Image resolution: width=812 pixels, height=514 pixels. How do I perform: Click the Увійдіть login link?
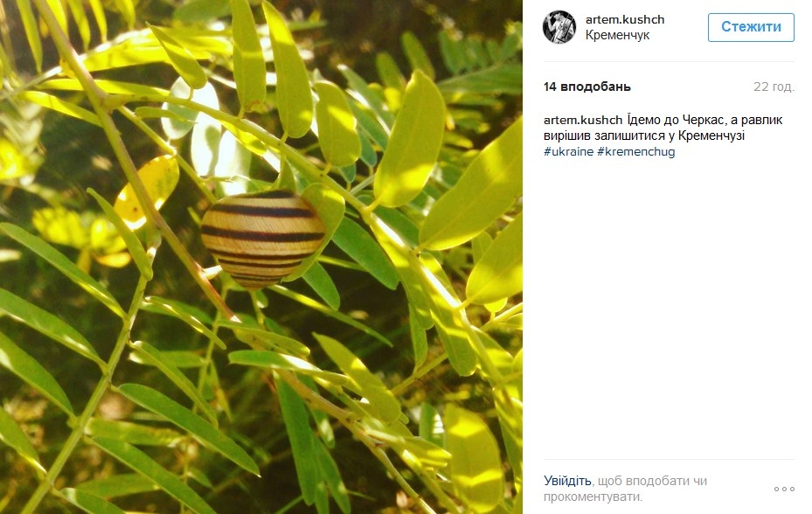click(x=567, y=481)
